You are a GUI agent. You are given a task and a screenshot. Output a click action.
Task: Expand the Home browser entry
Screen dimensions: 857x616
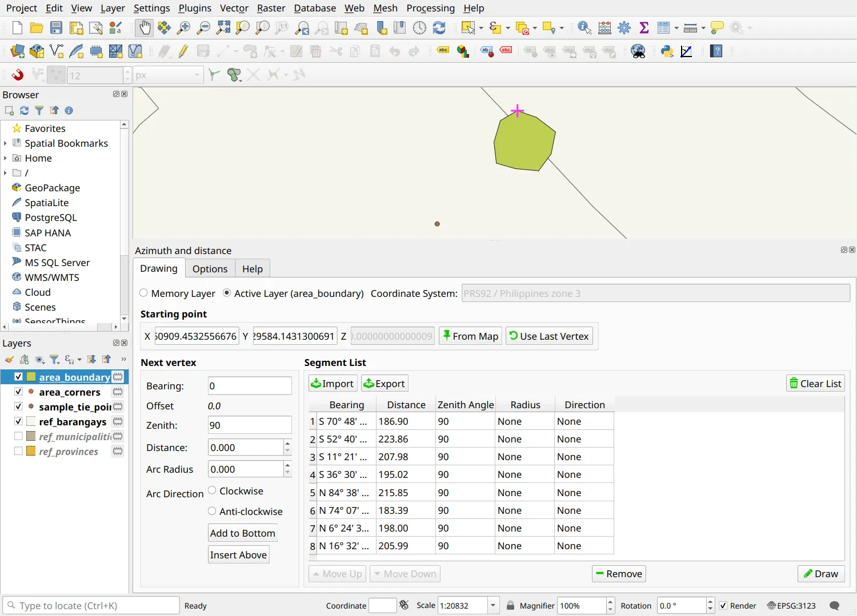[5, 158]
